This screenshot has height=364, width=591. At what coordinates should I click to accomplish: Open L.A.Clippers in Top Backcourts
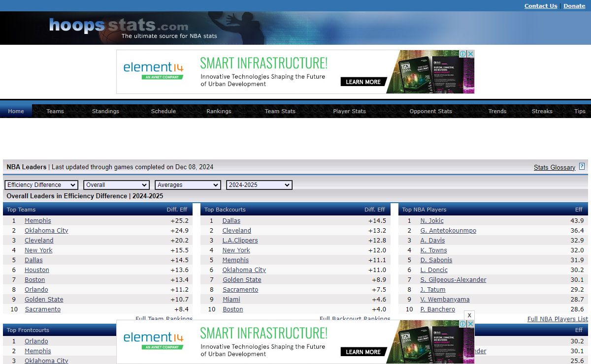(240, 240)
